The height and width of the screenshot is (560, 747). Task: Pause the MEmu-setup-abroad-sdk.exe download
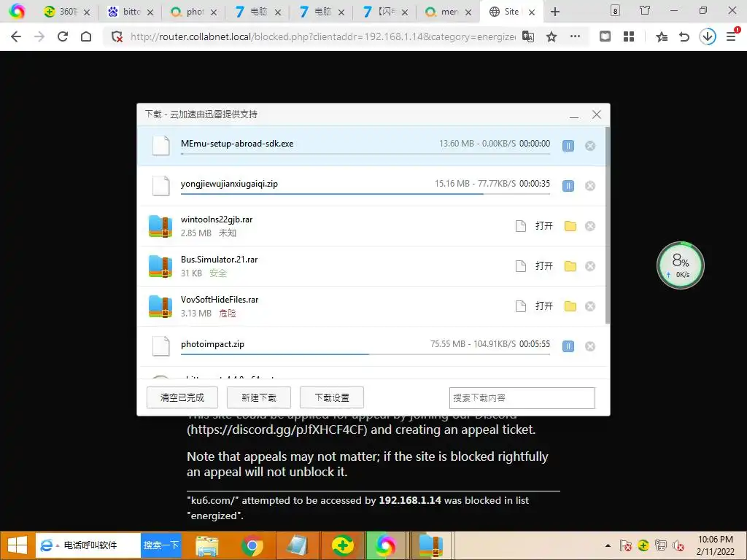coord(568,146)
